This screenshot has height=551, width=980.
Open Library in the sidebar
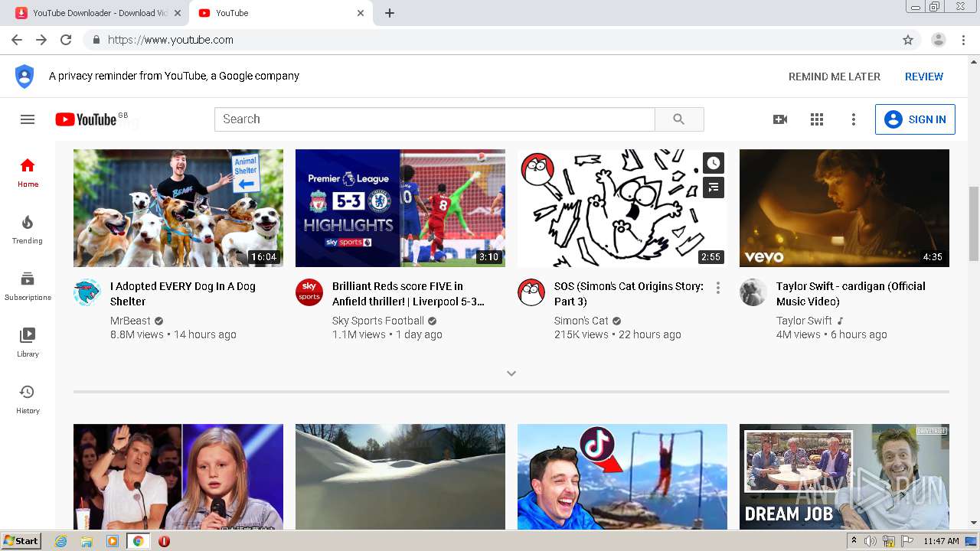[x=28, y=343]
